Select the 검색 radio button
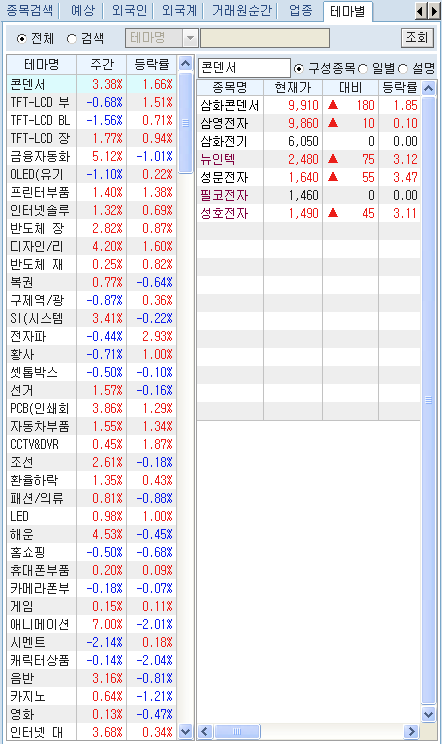This screenshot has height=744, width=442. pyautogui.click(x=72, y=38)
